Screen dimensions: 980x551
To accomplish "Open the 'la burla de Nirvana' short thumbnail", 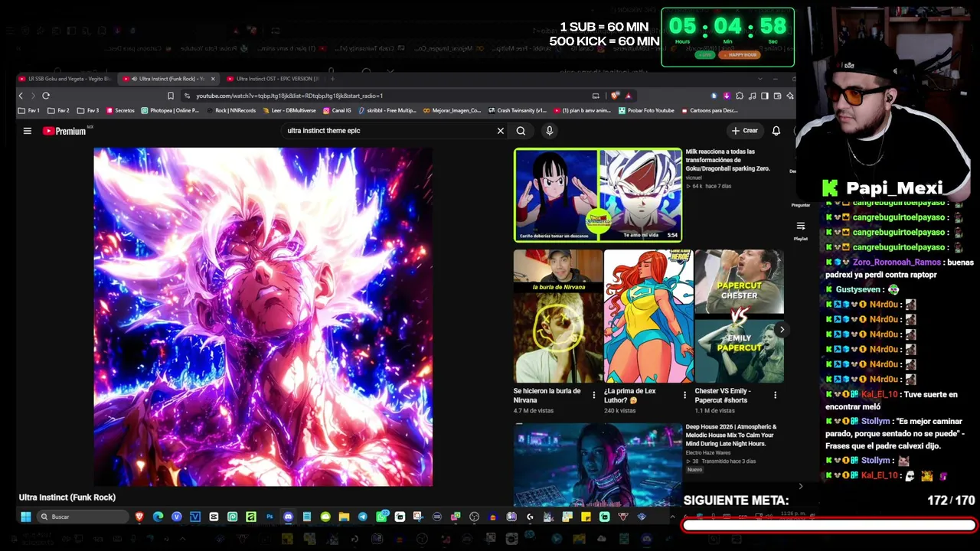I will click(x=558, y=316).
